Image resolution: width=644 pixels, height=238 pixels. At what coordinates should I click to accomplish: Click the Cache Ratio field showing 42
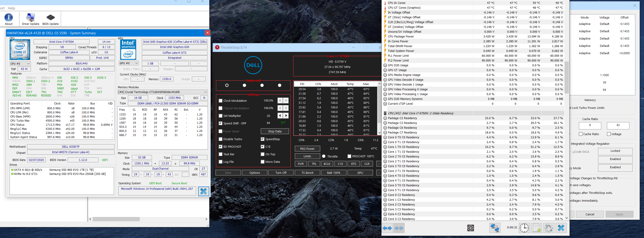(x=618, y=125)
